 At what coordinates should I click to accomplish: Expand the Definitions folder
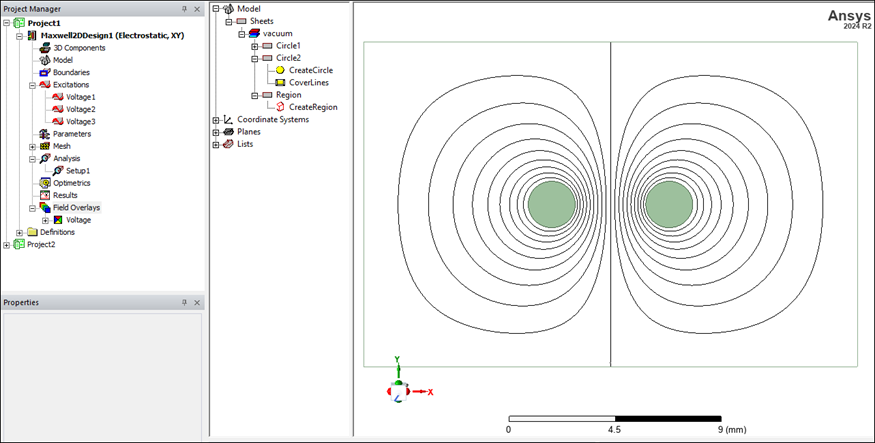click(20, 232)
